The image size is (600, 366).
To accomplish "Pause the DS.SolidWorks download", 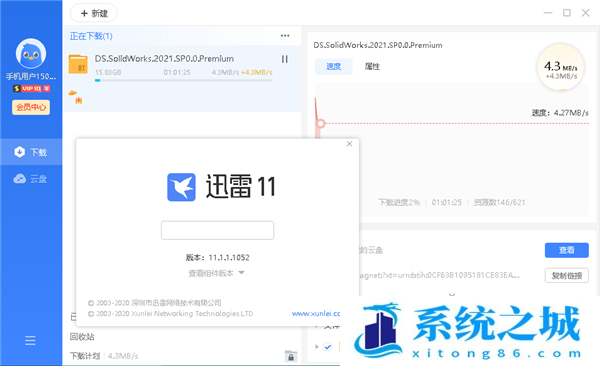I will tap(284, 59).
